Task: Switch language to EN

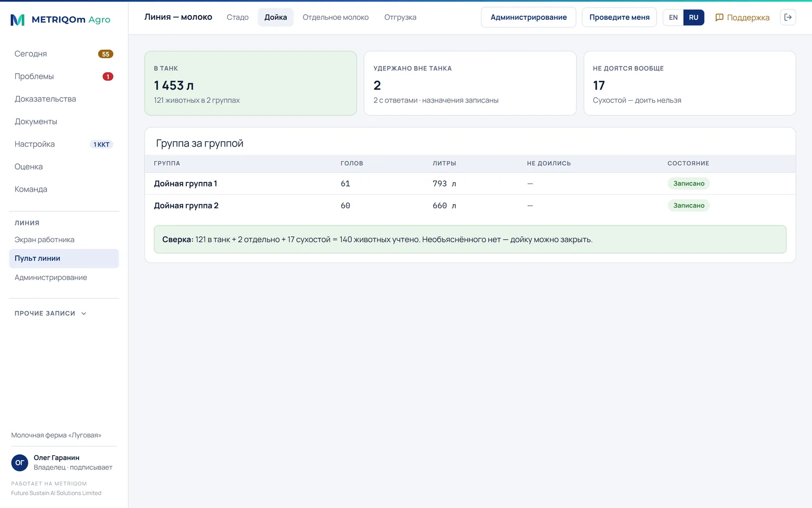Action: click(673, 17)
